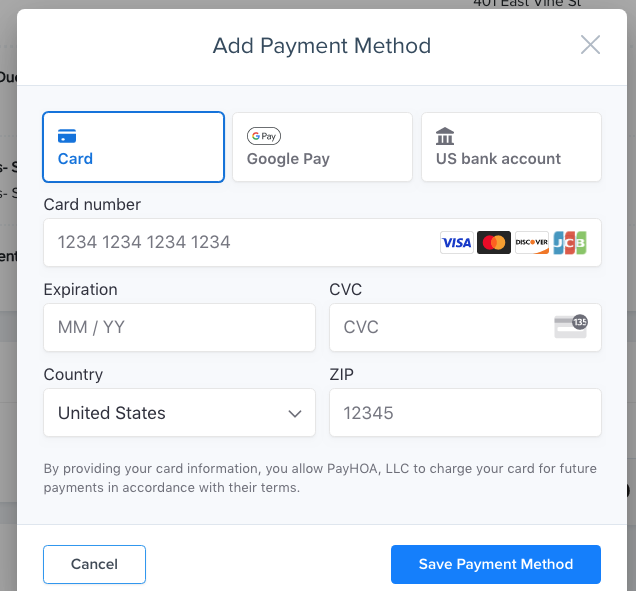Click the Discover card logo
636x591 pixels.
pos(531,243)
